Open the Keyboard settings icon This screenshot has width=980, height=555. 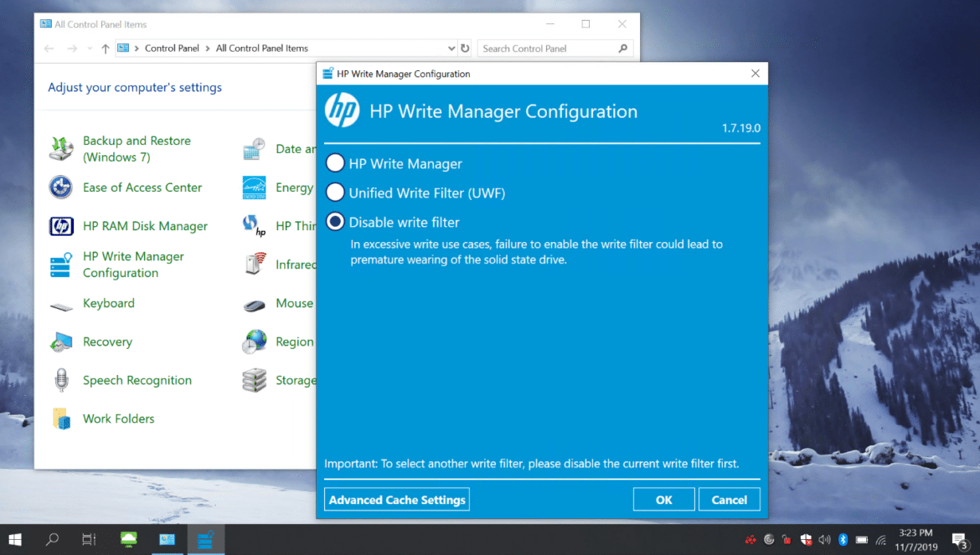click(61, 306)
